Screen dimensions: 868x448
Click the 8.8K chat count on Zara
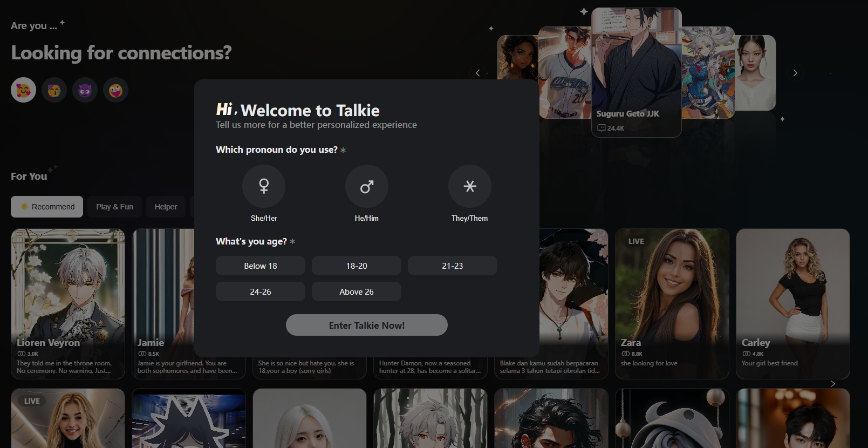point(632,354)
